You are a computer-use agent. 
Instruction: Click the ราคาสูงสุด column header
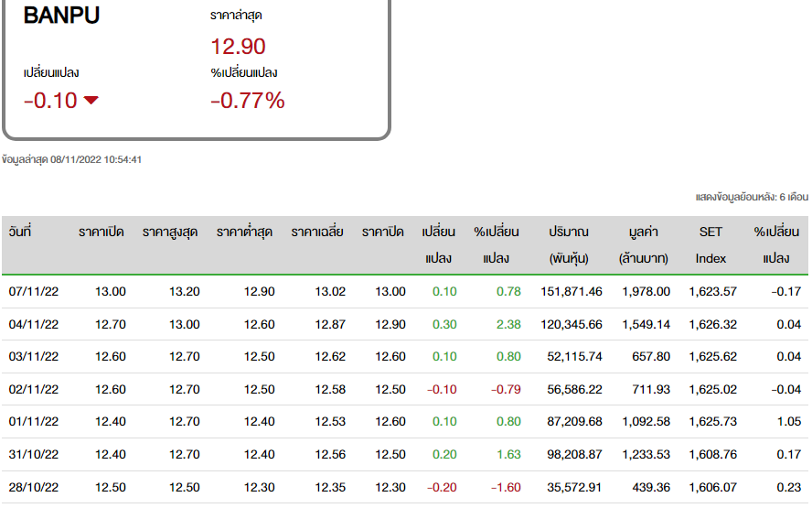pos(170,232)
